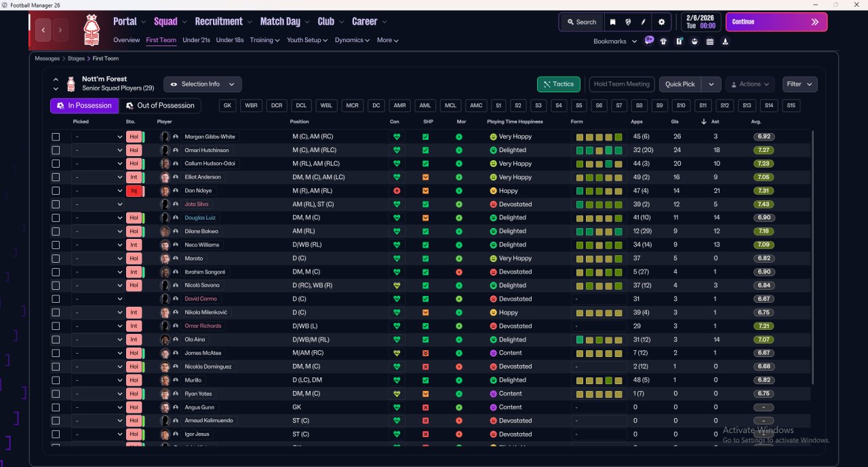Click the Nottingham Forest club crest

coord(91,30)
